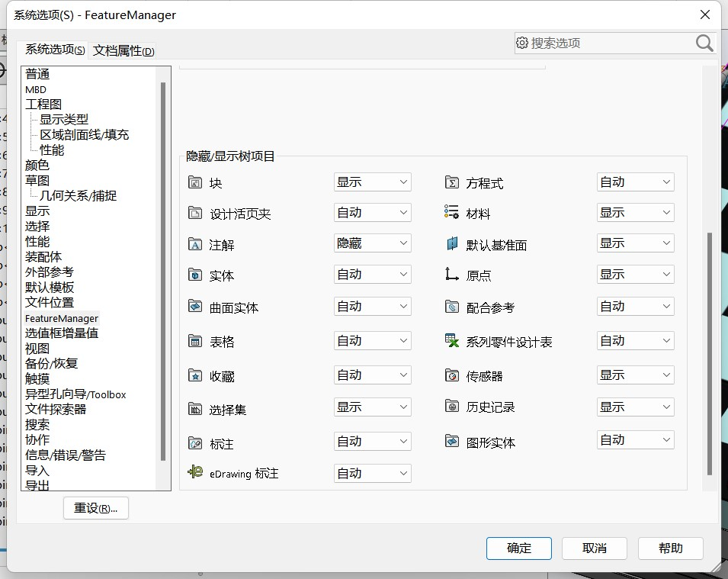
Task: Select 区域剖面线/填充 under 工程图
Action: 85,135
